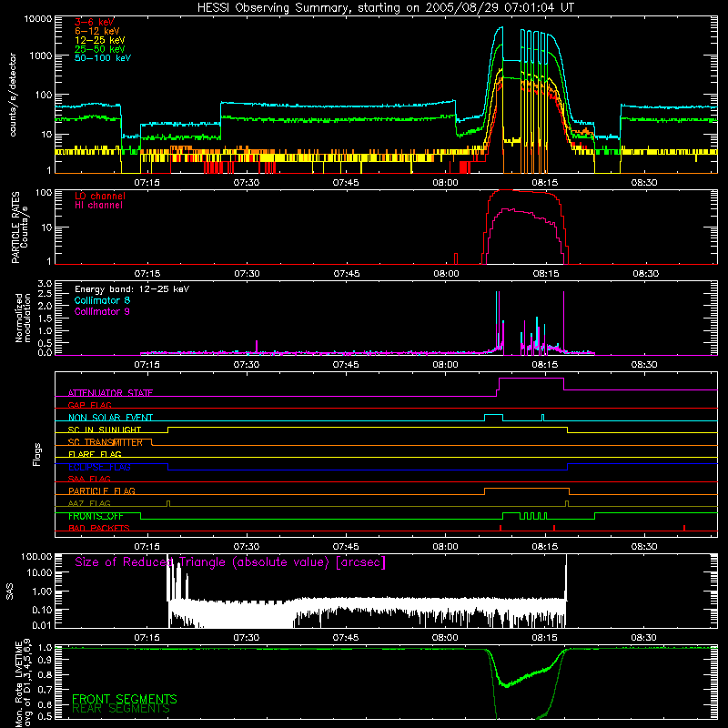This screenshot has height=728, width=728.
Task: Click the ATTENUATOR_STATE flag label
Action: [x=110, y=393]
